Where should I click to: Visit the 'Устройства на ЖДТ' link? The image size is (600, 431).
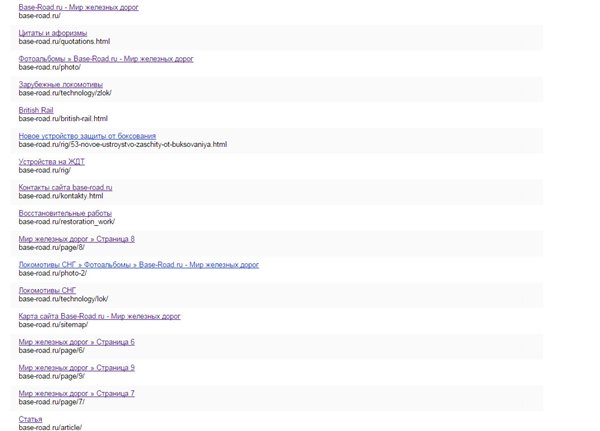(52, 162)
